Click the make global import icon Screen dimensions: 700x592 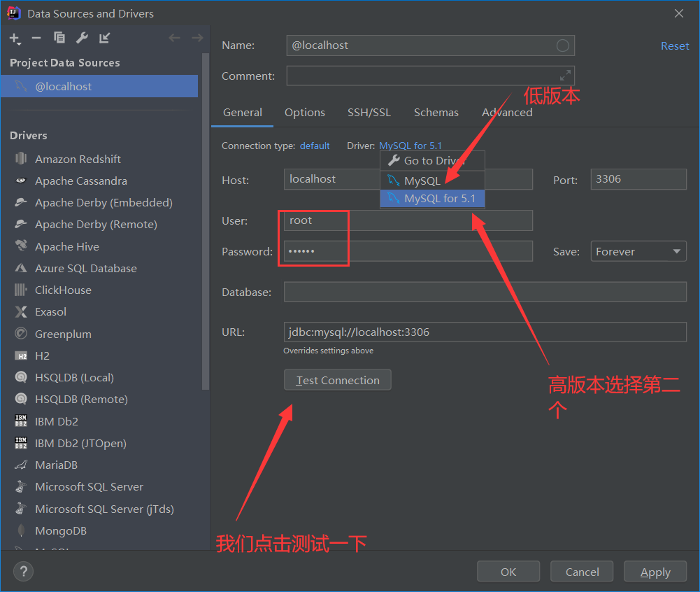tap(104, 38)
